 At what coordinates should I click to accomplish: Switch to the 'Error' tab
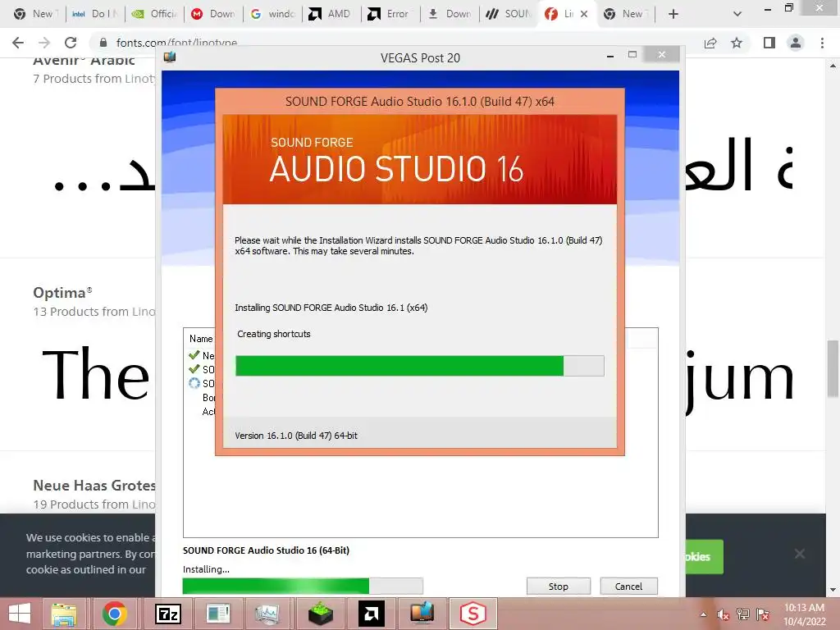pos(390,14)
